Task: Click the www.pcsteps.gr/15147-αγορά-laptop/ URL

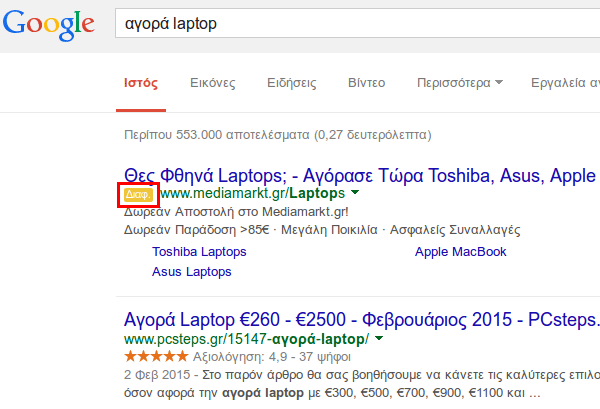Action: pos(246,339)
